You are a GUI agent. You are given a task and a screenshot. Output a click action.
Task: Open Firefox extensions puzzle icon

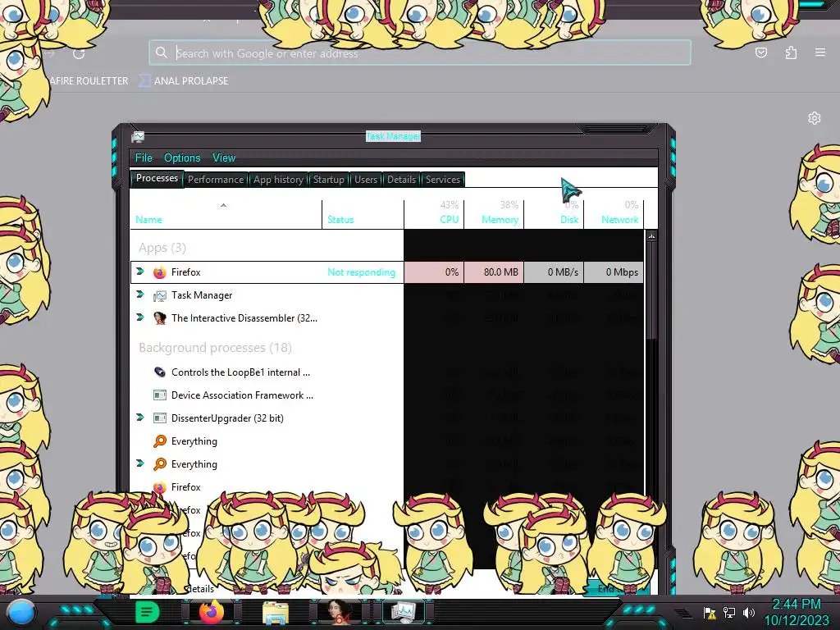791,52
